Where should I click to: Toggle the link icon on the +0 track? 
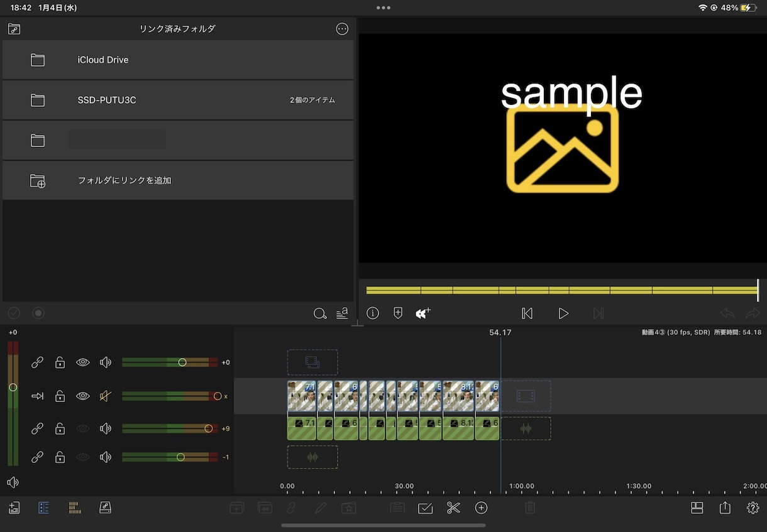(x=38, y=362)
